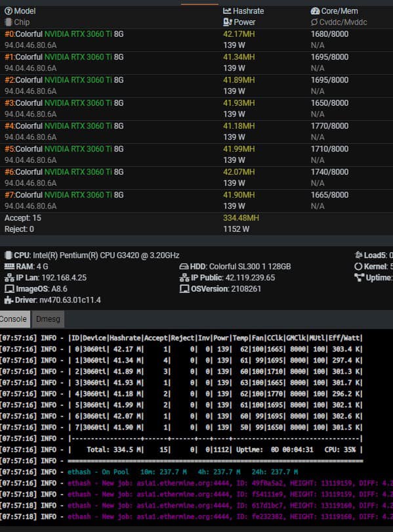The height and width of the screenshot is (532, 393).
Task: Click hashrate value 42.07MH
Action: [x=239, y=172]
